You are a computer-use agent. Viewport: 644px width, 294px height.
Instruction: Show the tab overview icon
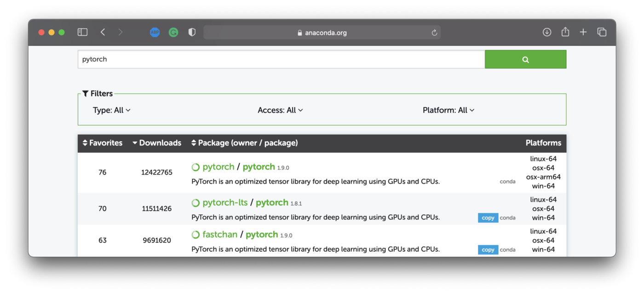pyautogui.click(x=602, y=32)
